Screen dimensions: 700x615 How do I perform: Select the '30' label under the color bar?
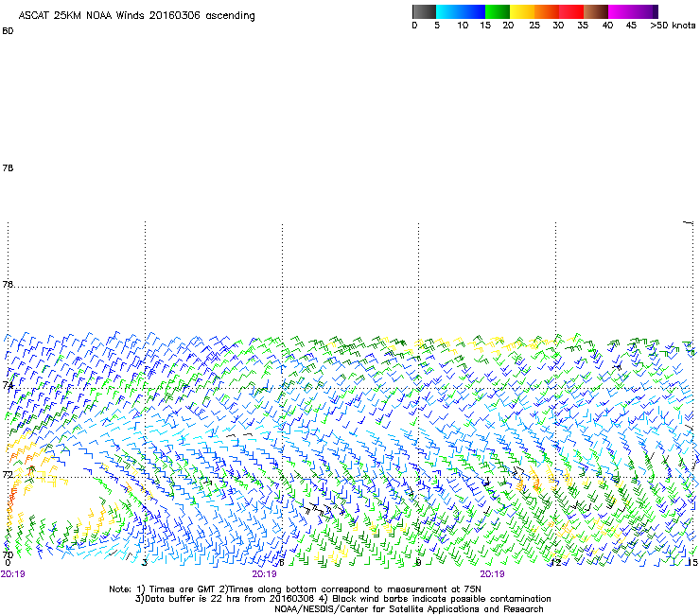point(558,25)
